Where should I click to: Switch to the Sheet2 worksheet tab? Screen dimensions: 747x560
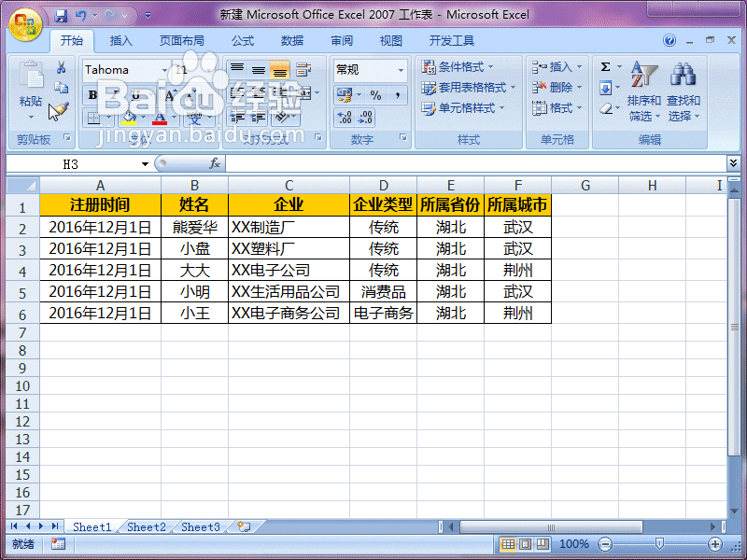click(146, 526)
